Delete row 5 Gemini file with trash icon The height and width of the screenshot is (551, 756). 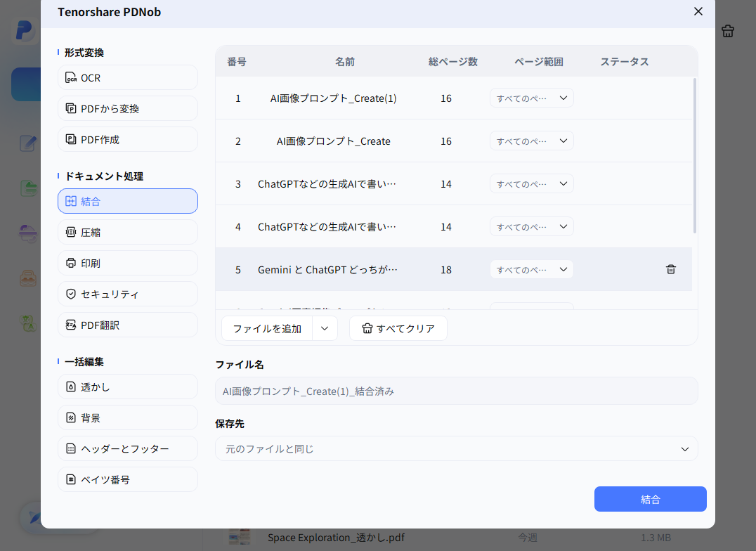[671, 269]
